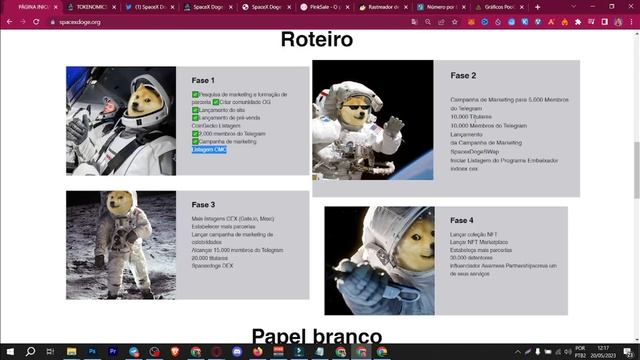This screenshot has height=360, width=640.
Task: Click the 'CoinGecko Listagem' line in Fase 1
Action: pyautogui.click(x=216, y=126)
